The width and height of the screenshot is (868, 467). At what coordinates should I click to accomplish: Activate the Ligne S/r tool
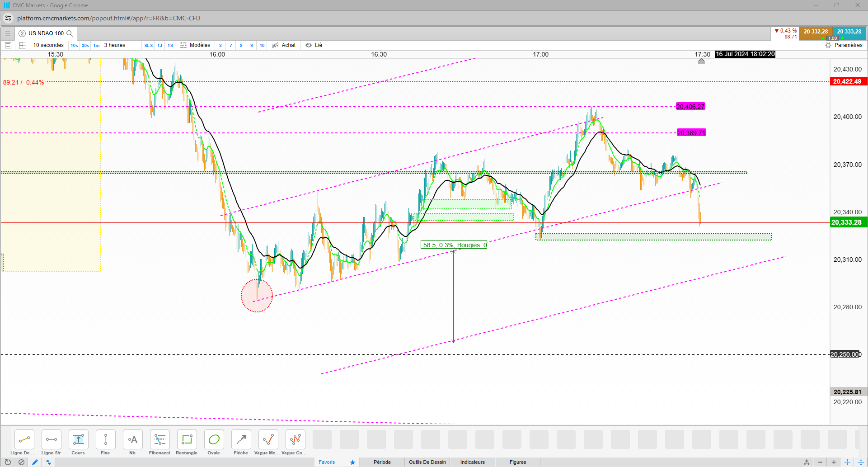point(51,443)
